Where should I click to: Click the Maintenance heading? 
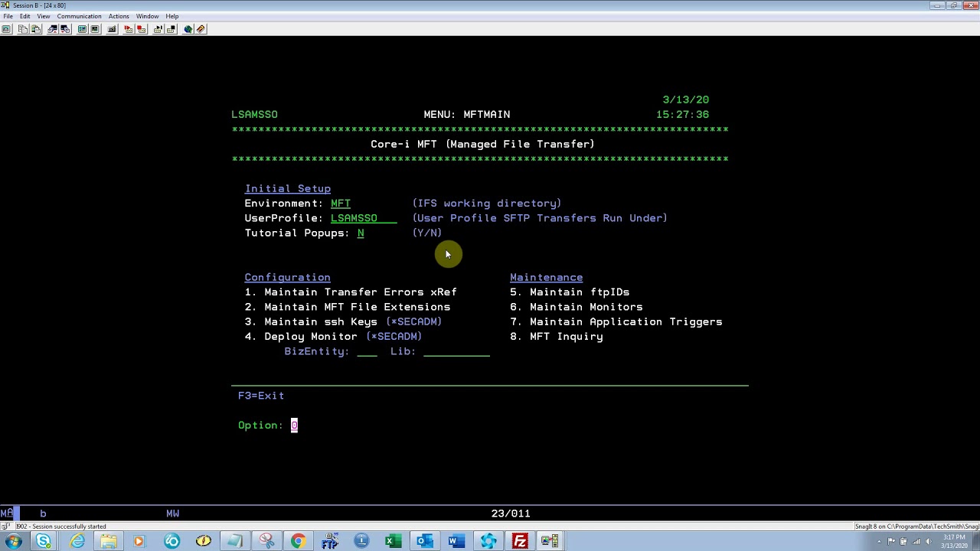click(x=547, y=277)
